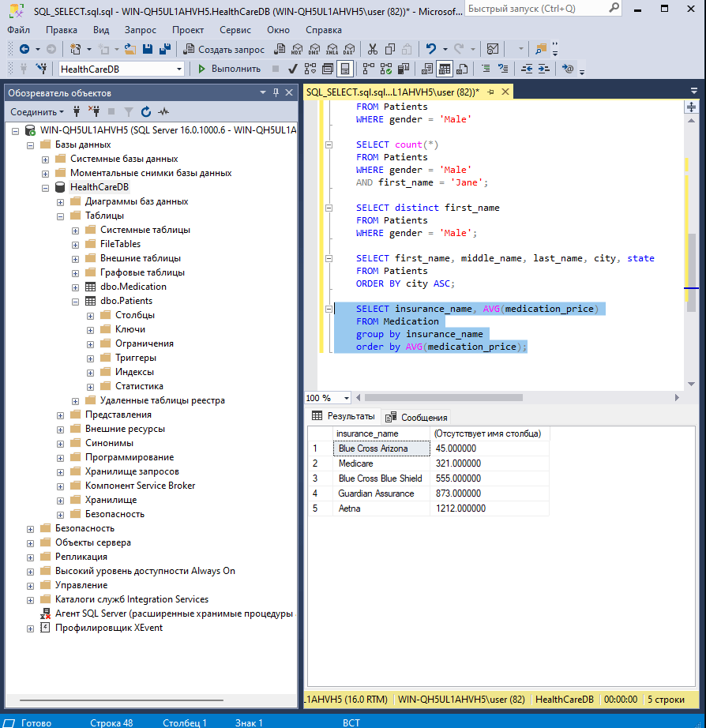Click the Parse checkmark icon
706x728 pixels.
pyautogui.click(x=293, y=69)
